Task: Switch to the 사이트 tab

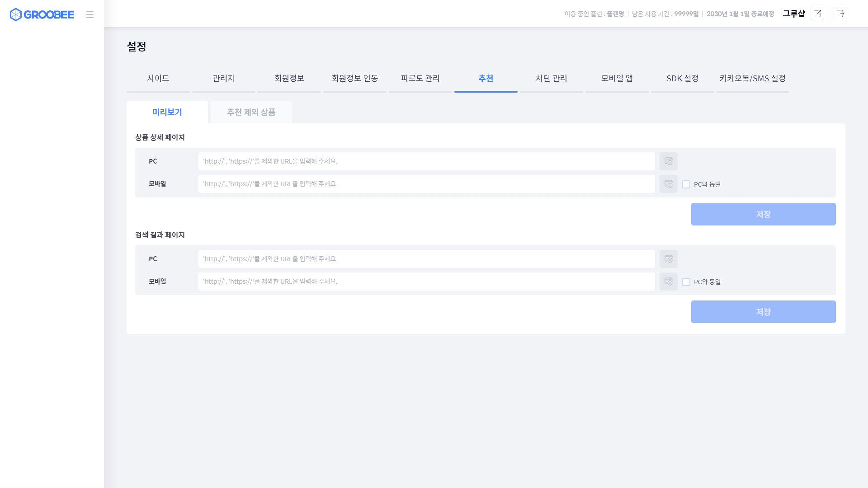Action: [158, 79]
